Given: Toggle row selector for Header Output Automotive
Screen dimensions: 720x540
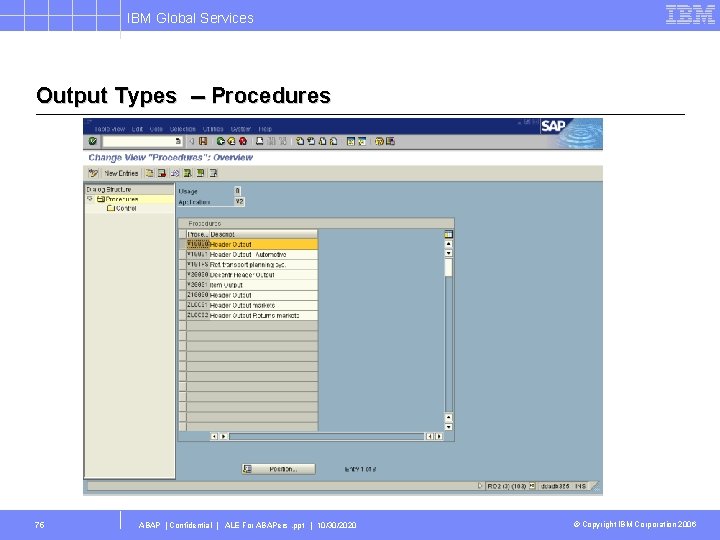Looking at the screenshot, I should pos(182,254).
